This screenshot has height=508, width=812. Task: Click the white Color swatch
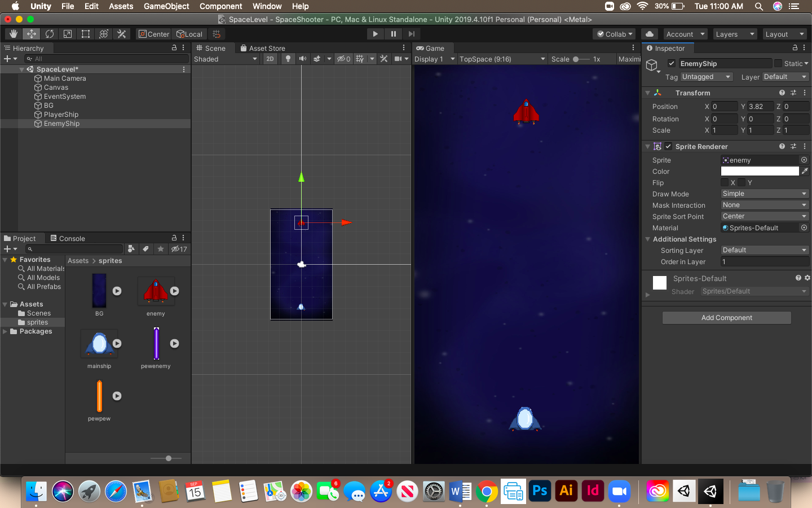tap(760, 171)
